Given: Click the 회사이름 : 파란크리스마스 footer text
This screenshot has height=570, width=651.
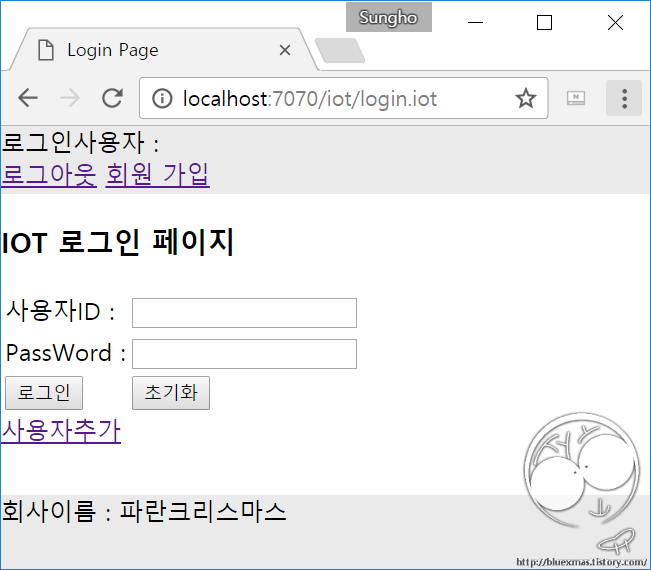Looking at the screenshot, I should (x=144, y=511).
